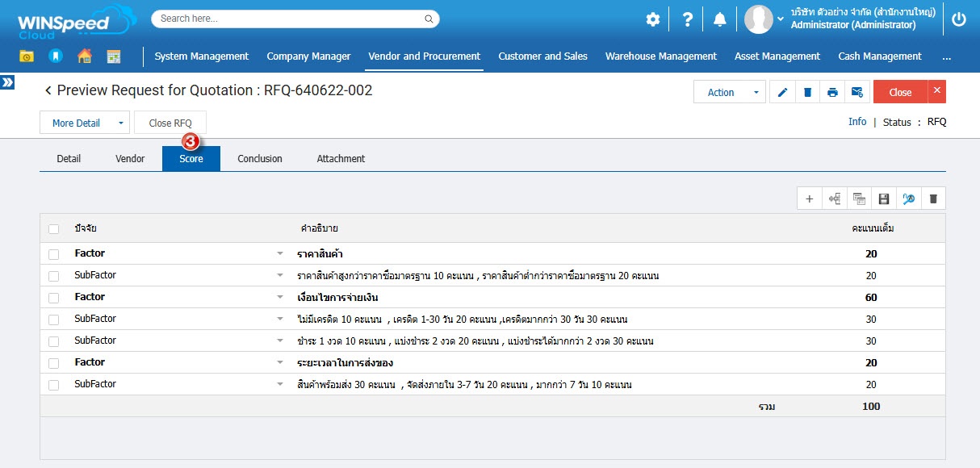
Task: Go to the home icon in the shortcut bar
Action: tap(84, 56)
